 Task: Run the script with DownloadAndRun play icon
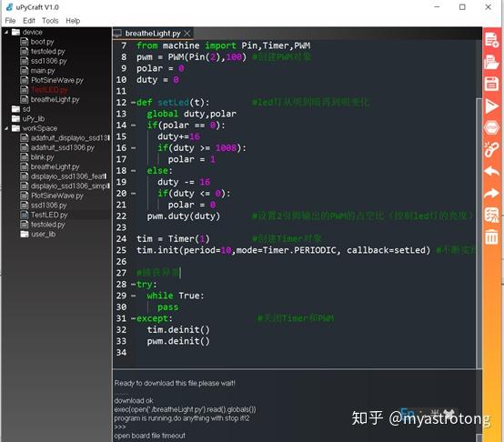[491, 106]
